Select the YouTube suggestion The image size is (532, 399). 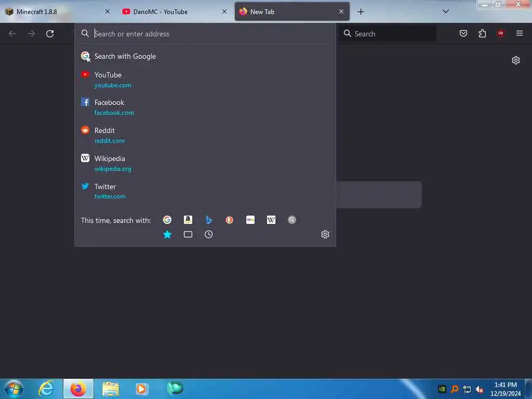pos(205,79)
